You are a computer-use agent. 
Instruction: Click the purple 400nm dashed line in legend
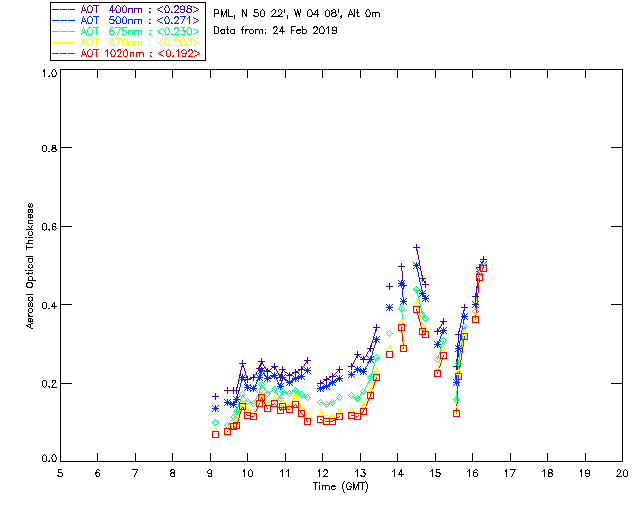click(x=64, y=9)
